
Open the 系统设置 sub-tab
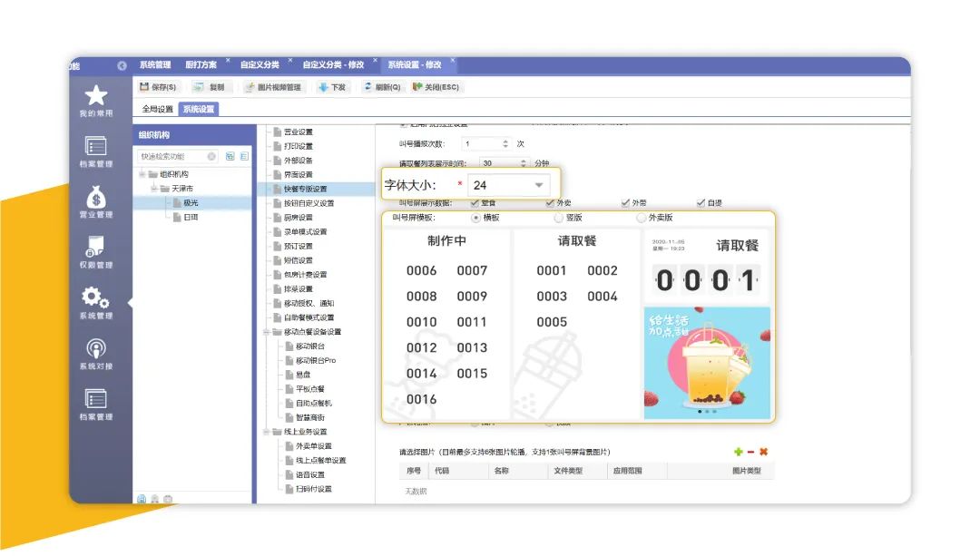click(x=198, y=109)
